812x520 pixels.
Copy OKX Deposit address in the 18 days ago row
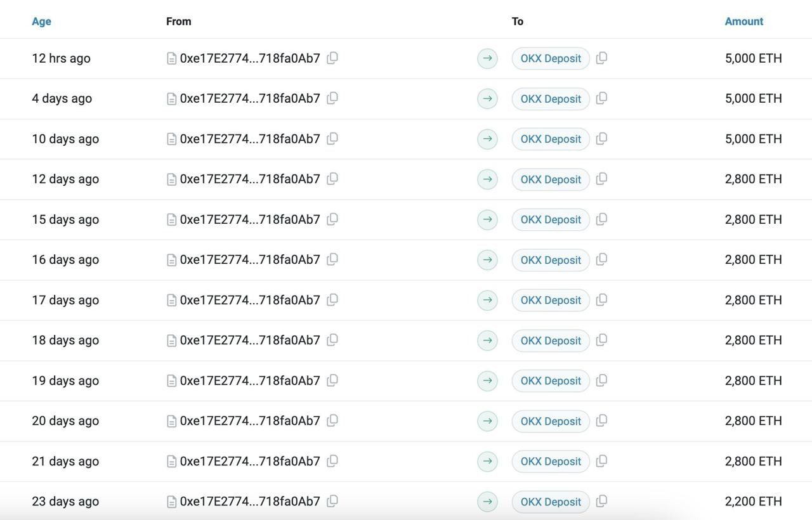point(601,340)
